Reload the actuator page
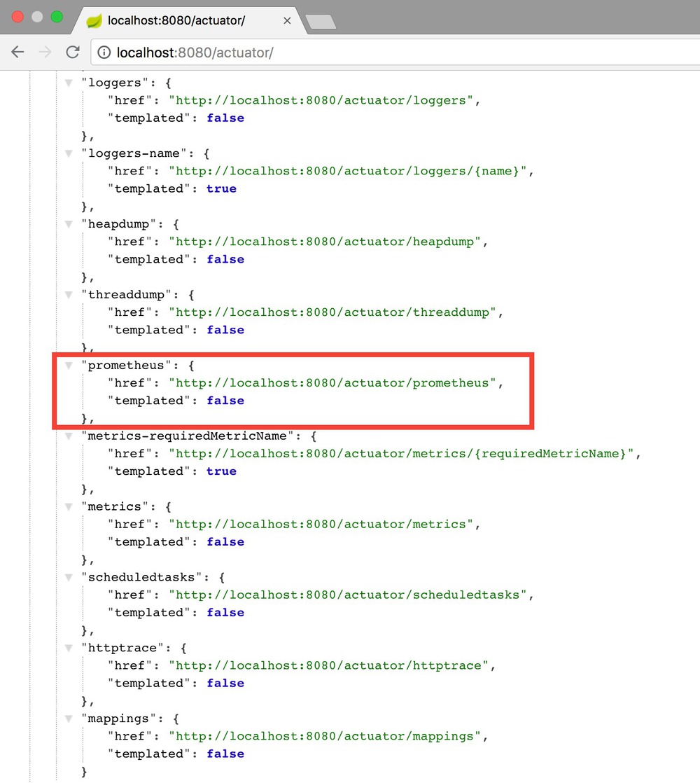The width and height of the screenshot is (700, 783). 73,52
